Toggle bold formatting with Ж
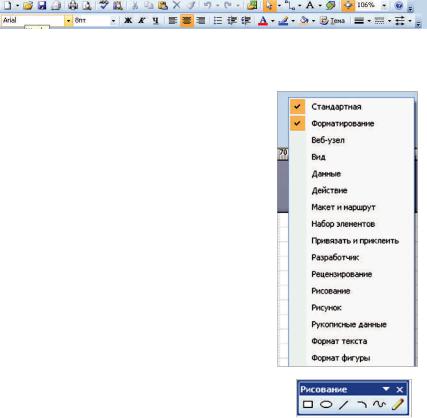Image resolution: width=427 pixels, height=418 pixels. click(128, 21)
